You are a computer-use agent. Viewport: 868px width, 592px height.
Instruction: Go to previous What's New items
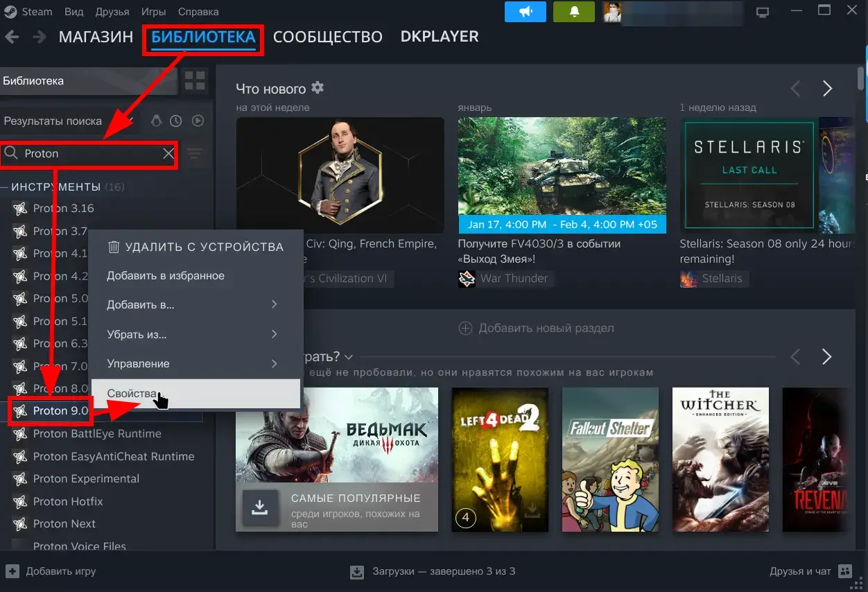[x=796, y=89]
